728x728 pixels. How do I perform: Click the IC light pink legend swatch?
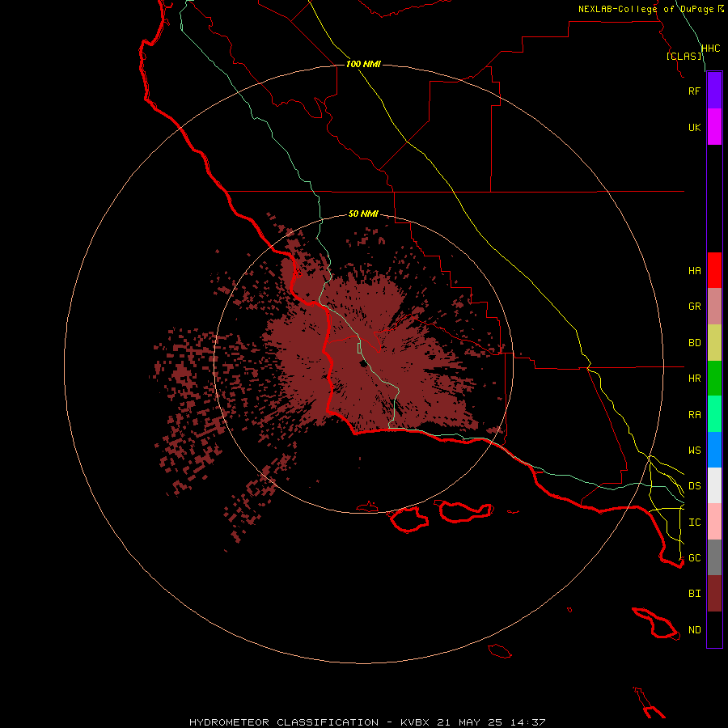[x=714, y=522]
